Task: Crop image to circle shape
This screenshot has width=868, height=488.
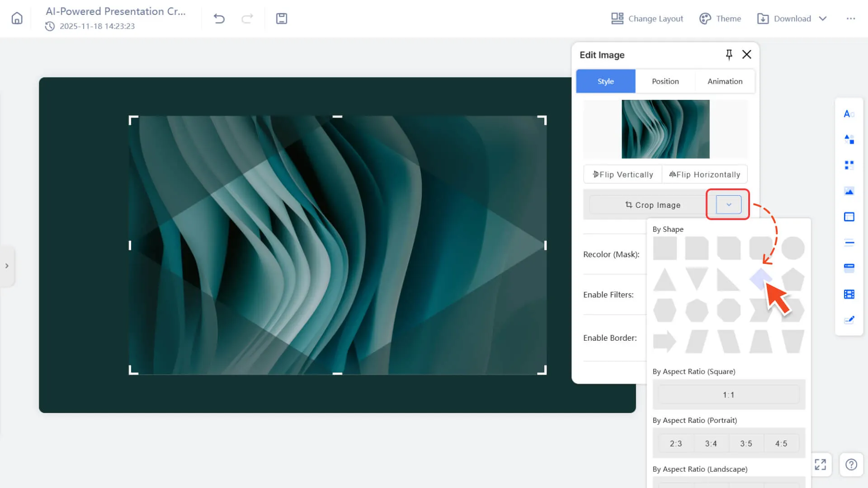Action: [793, 248]
